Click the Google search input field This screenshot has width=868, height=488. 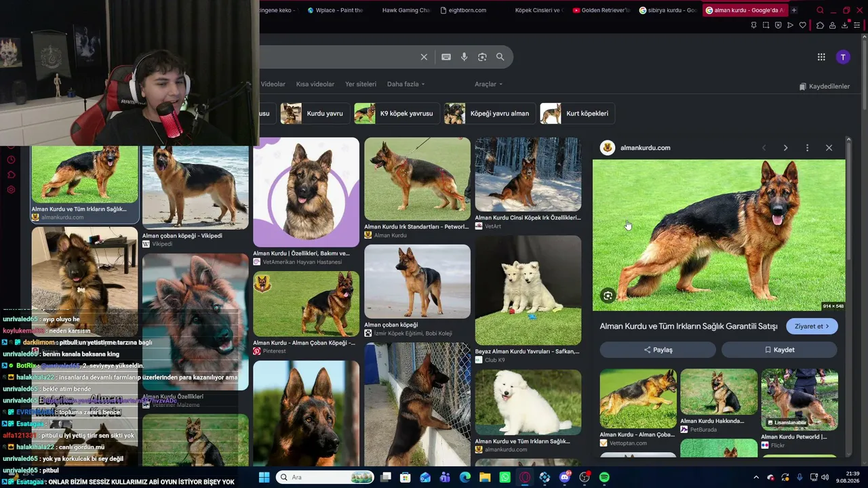coord(339,57)
